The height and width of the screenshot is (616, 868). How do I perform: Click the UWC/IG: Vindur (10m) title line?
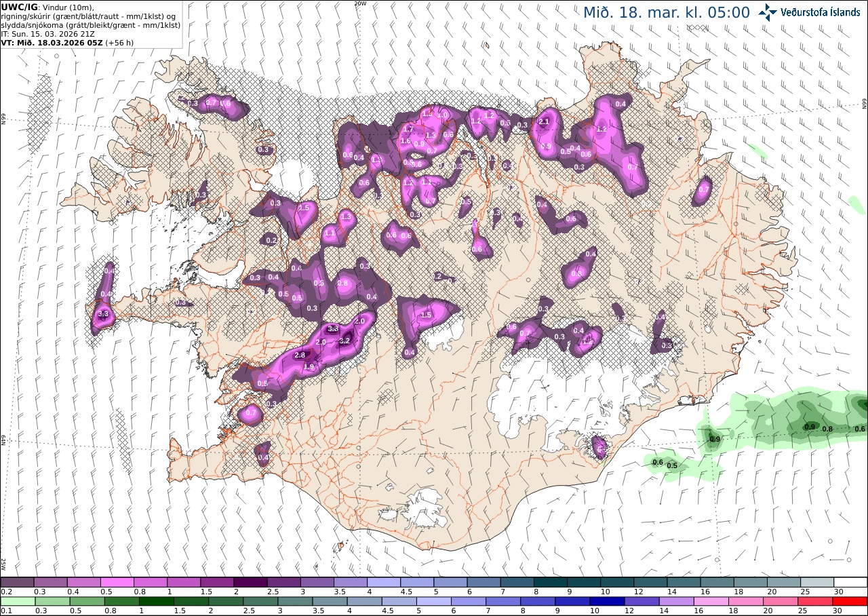tap(47, 7)
